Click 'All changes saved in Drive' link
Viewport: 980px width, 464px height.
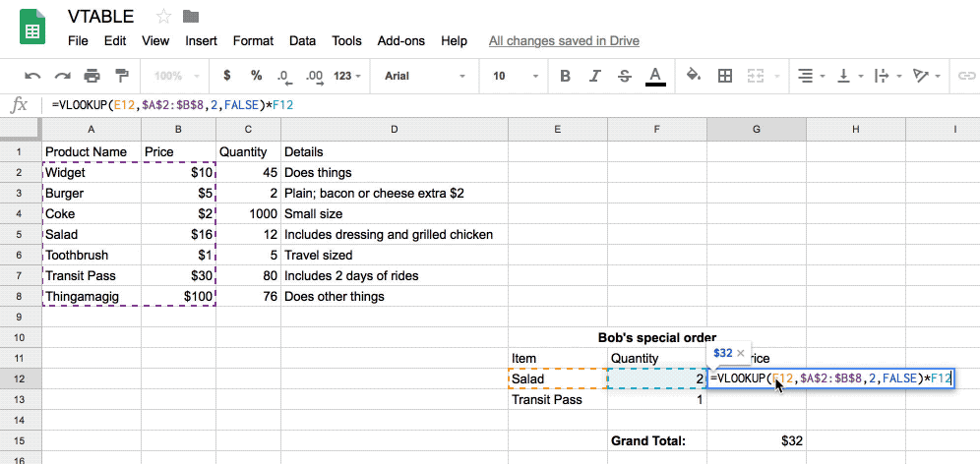tap(564, 41)
